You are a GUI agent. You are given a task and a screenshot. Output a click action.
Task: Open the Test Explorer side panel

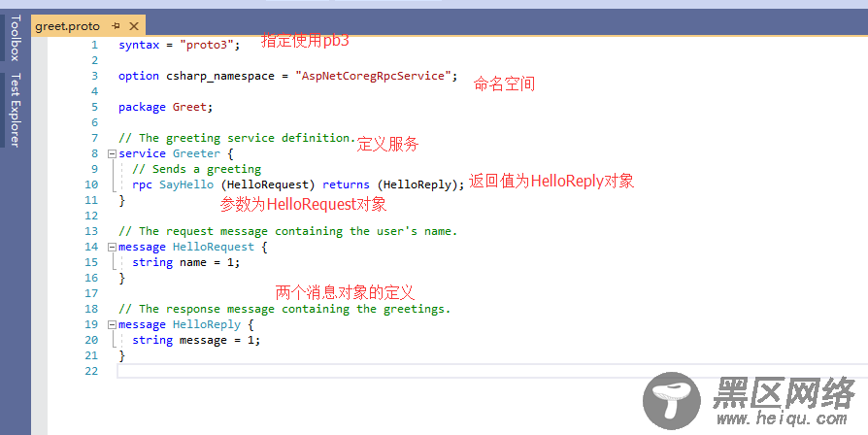tap(14, 110)
